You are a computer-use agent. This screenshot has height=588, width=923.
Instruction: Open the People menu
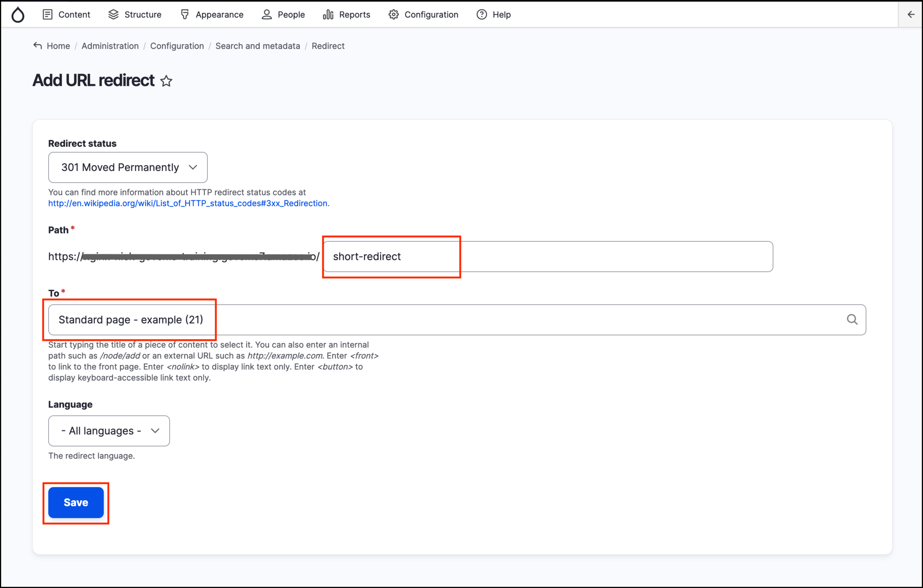[283, 15]
